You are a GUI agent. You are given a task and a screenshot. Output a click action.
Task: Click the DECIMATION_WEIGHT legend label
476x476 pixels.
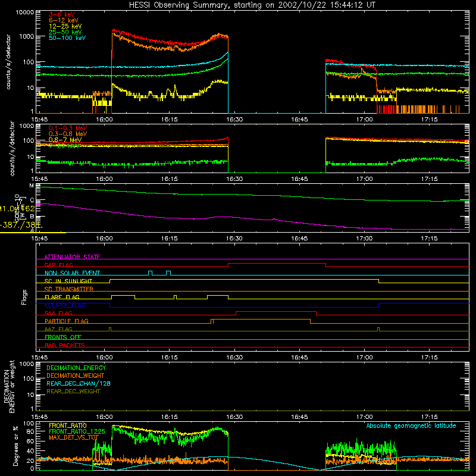click(76, 375)
